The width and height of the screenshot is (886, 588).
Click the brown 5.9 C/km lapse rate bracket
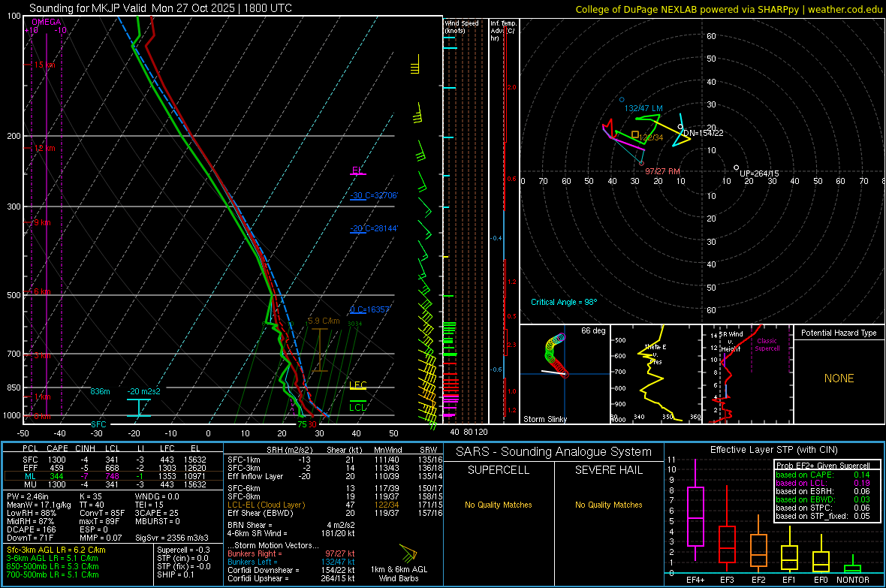320,350
